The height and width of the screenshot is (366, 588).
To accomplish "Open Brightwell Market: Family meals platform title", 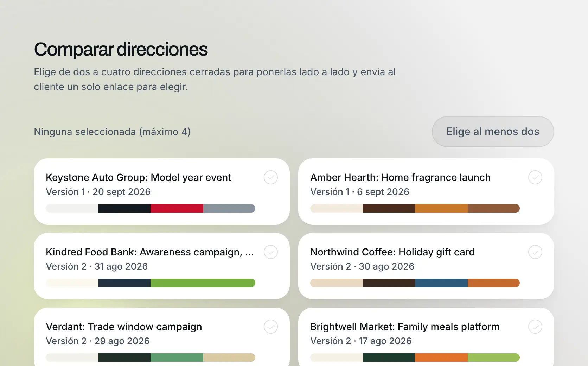I will [x=405, y=327].
